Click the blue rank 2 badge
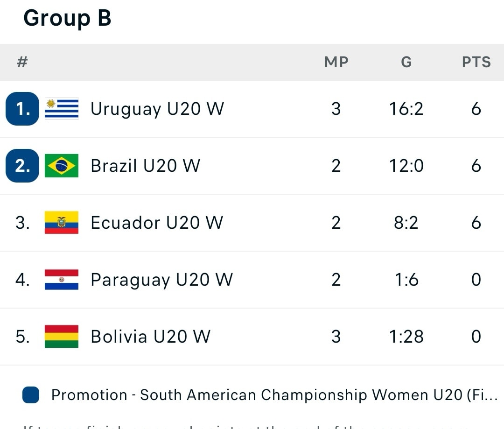This screenshot has width=504, height=429. click(x=22, y=166)
